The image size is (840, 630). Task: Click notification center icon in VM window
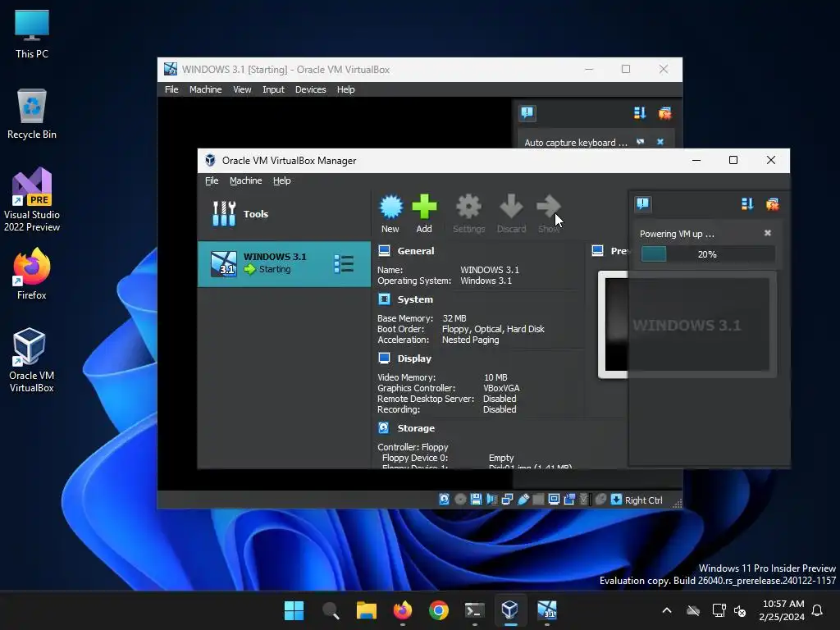527,112
